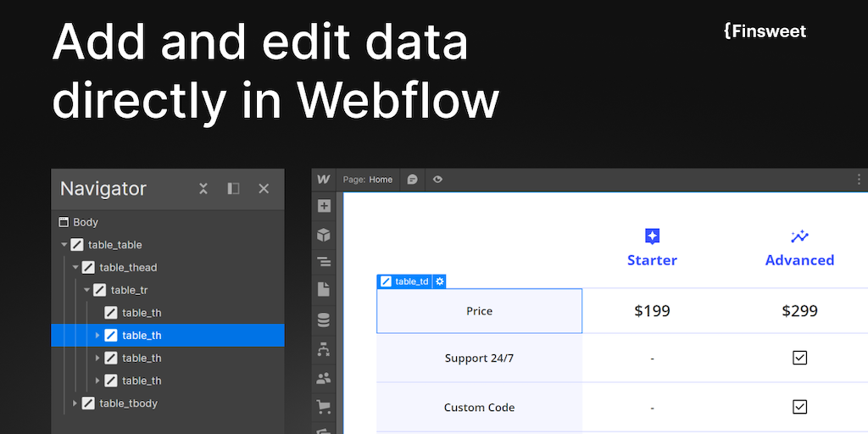Select the Body element in Navigator
The image size is (868, 434).
click(85, 222)
